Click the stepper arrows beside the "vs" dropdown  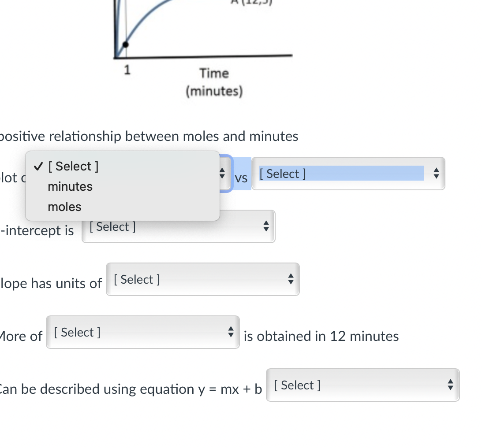(436, 174)
